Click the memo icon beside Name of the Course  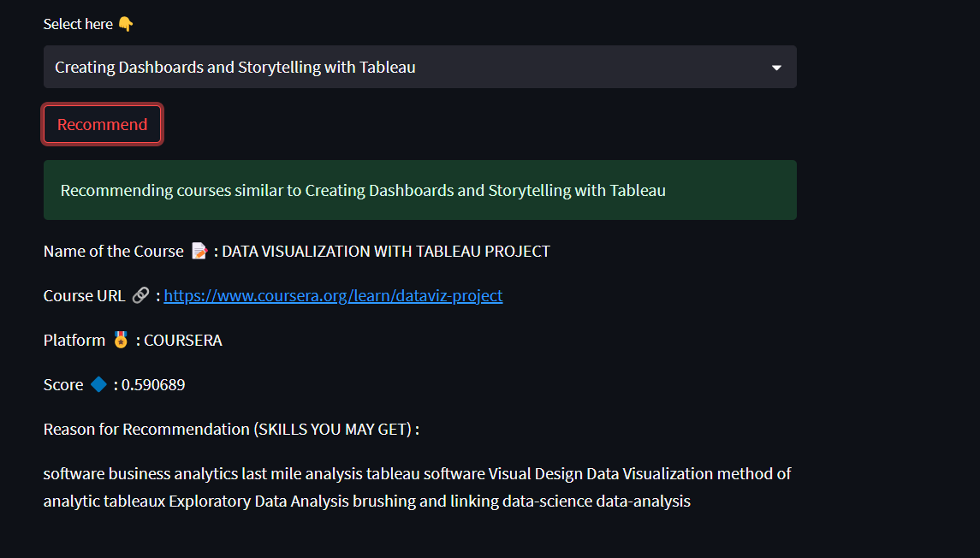[199, 251]
